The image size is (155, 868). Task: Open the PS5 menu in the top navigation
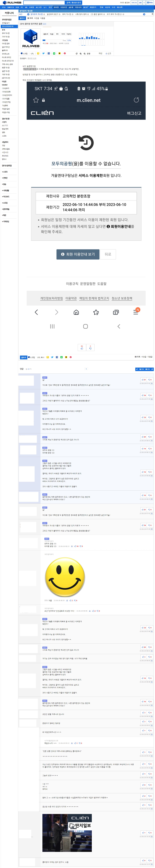pos(4,7)
